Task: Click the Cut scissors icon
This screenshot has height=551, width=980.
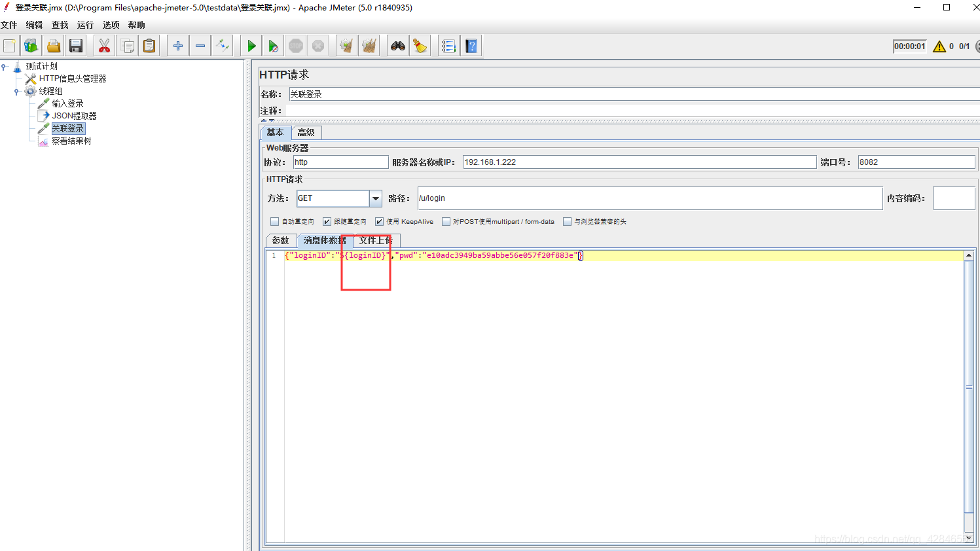Action: point(104,46)
